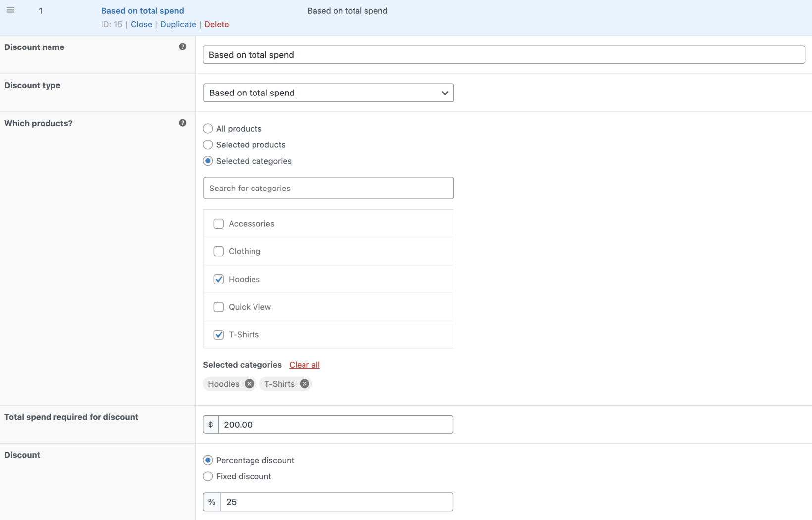Click the total spend amount field
The width and height of the screenshot is (812, 520).
tap(335, 425)
